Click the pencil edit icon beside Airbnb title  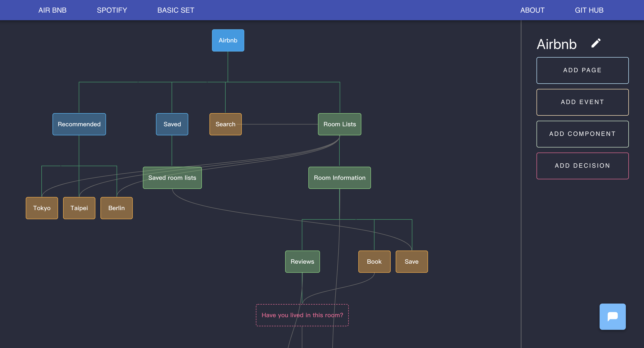(596, 43)
